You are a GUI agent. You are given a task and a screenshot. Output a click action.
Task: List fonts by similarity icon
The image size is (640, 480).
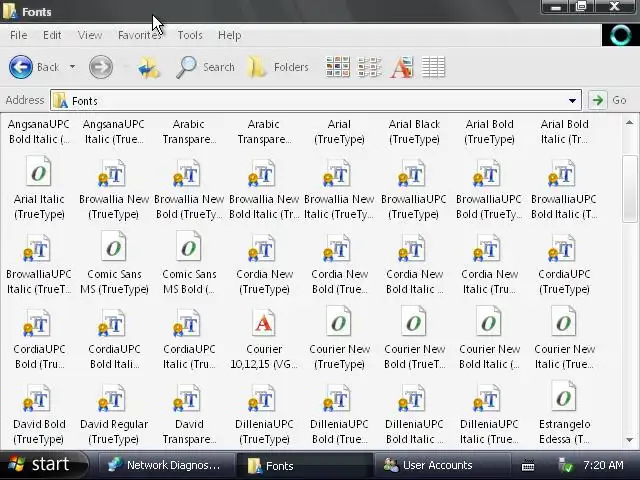pyautogui.click(x=402, y=67)
